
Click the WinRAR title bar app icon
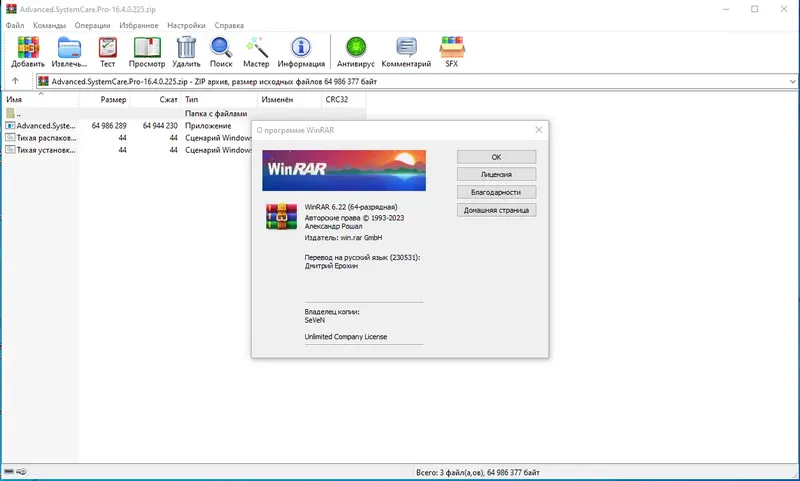pyautogui.click(x=11, y=9)
